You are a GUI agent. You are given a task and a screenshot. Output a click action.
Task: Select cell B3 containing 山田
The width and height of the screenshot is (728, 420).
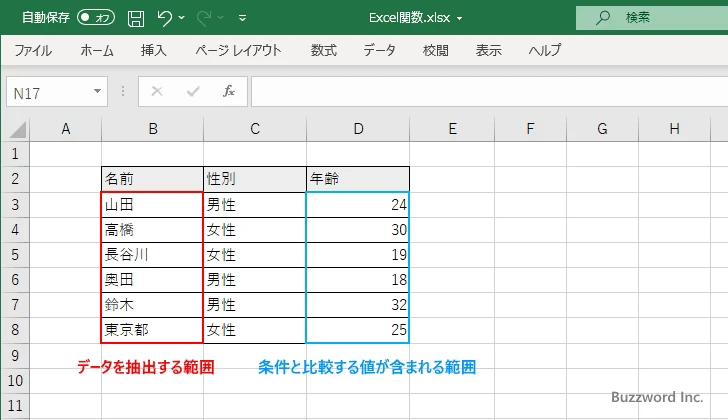[152, 204]
